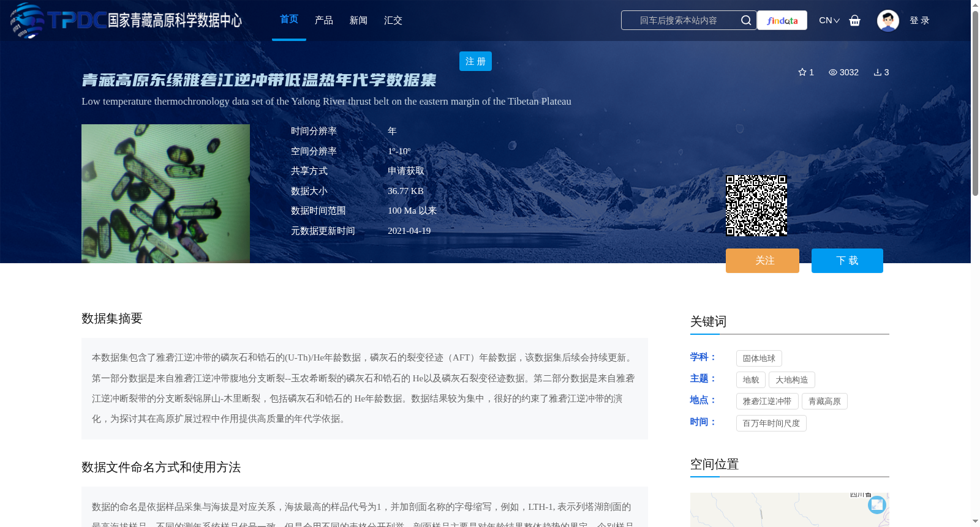
Task: Go to the 首页 tab
Action: 289,20
